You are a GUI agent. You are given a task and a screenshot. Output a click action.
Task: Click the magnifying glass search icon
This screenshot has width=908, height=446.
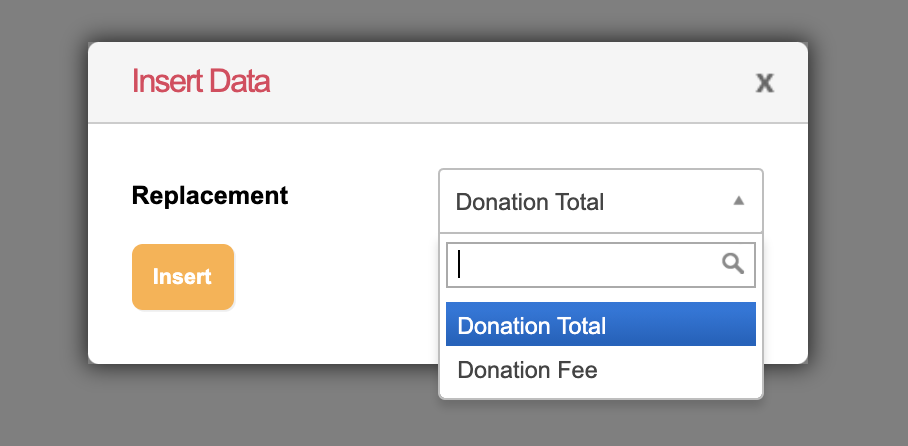[733, 263]
